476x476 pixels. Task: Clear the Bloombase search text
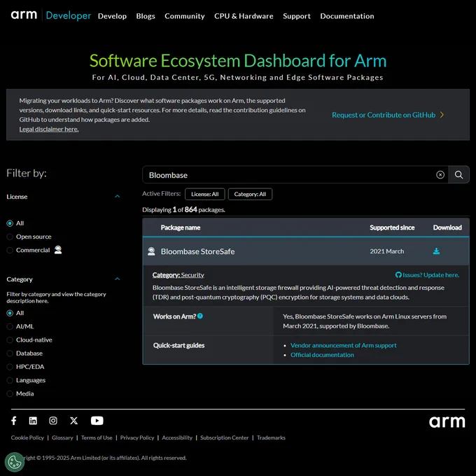(440, 175)
